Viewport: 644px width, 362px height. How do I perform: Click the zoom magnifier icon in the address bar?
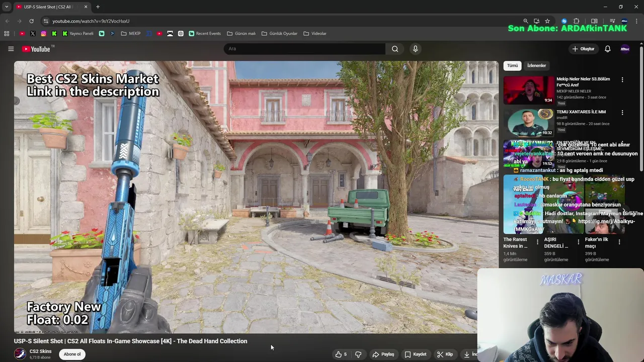[x=525, y=21]
